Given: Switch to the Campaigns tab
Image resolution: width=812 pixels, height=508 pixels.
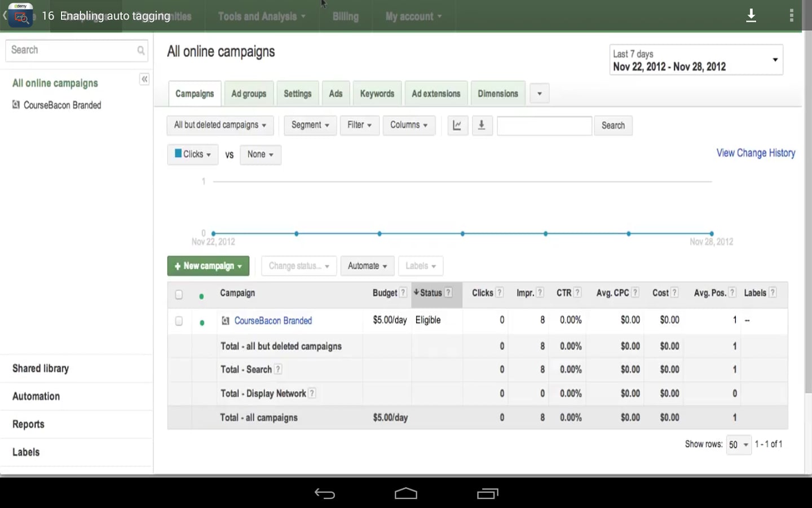Looking at the screenshot, I should tap(195, 94).
